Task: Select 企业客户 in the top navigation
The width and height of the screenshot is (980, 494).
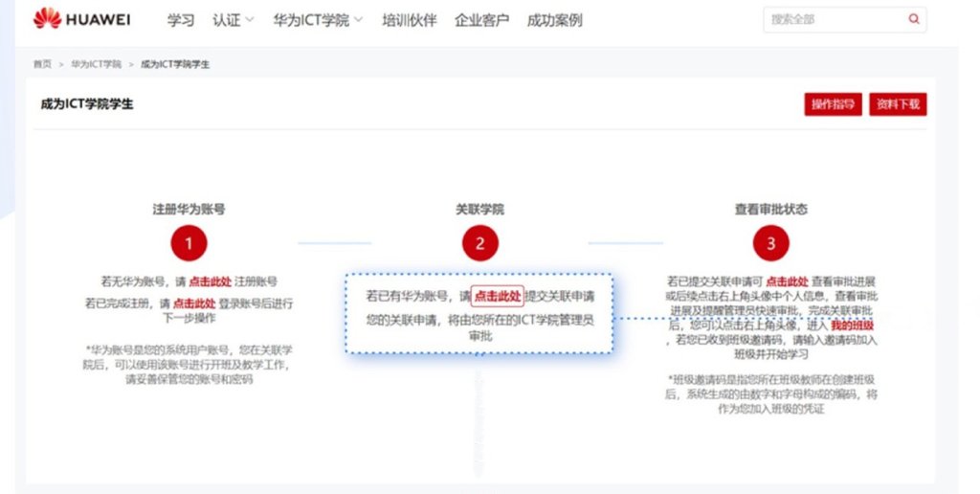Action: click(x=481, y=20)
